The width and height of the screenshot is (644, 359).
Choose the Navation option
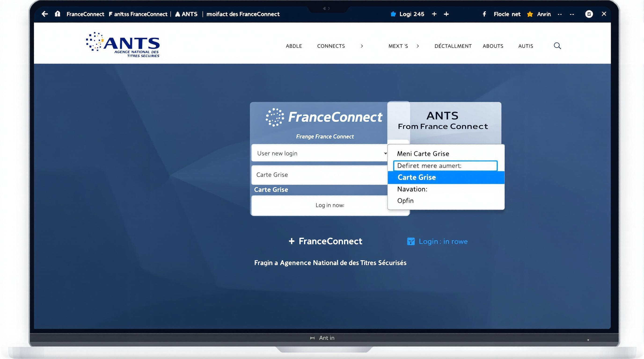pos(412,189)
